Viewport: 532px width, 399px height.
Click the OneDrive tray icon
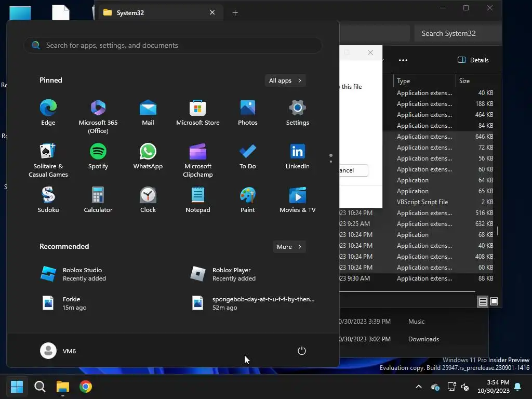[435, 387]
